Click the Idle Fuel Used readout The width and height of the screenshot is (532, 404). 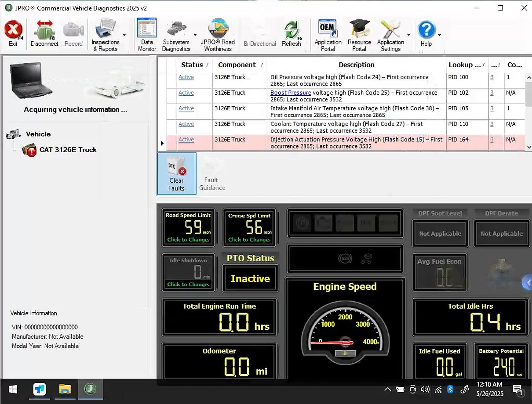440,361
